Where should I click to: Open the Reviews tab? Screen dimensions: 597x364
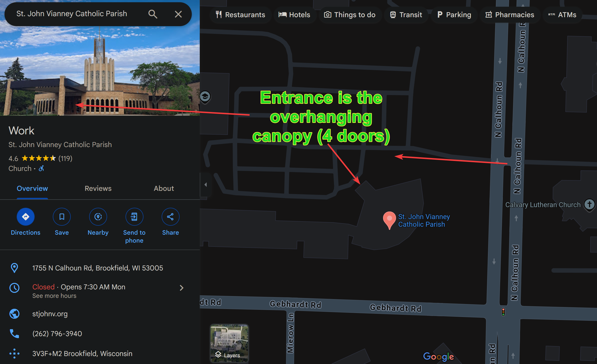(98, 188)
